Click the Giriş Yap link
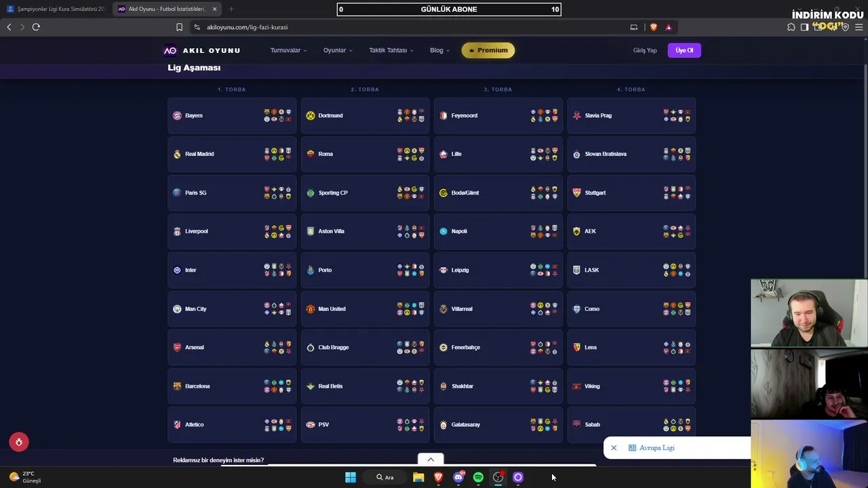This screenshot has height=488, width=868. (645, 50)
